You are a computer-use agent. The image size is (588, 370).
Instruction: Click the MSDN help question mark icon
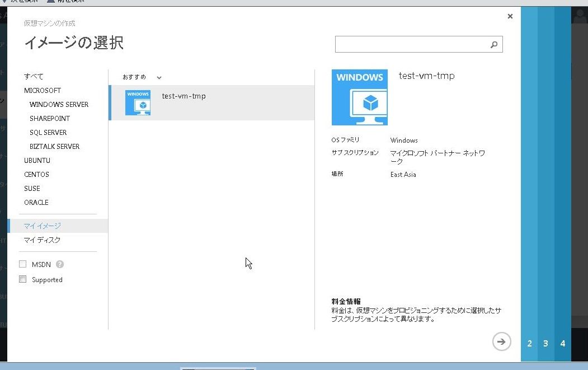point(60,265)
